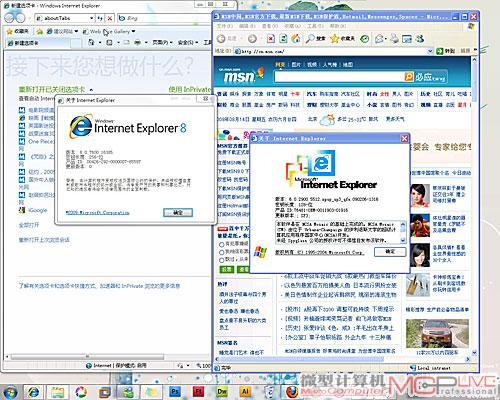Click the Home icon in IE6 toolbar
Image resolution: width=500 pixels, height=400 pixels.
tap(295, 39)
